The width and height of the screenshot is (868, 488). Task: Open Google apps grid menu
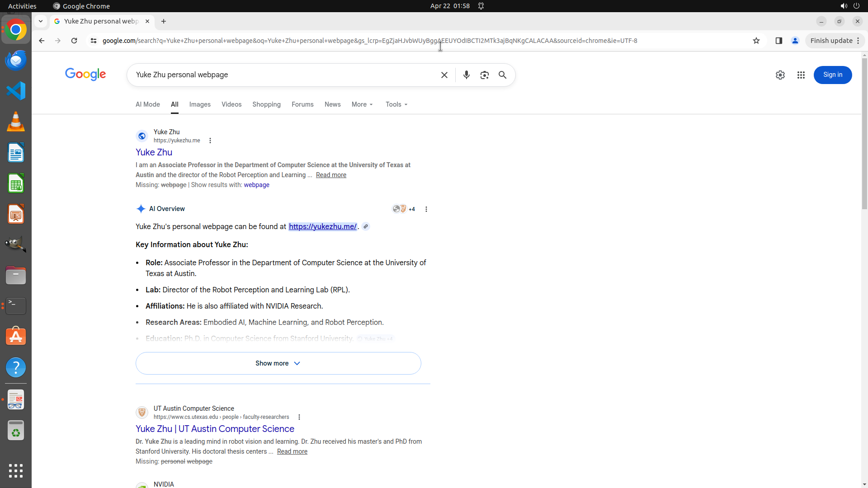click(801, 75)
